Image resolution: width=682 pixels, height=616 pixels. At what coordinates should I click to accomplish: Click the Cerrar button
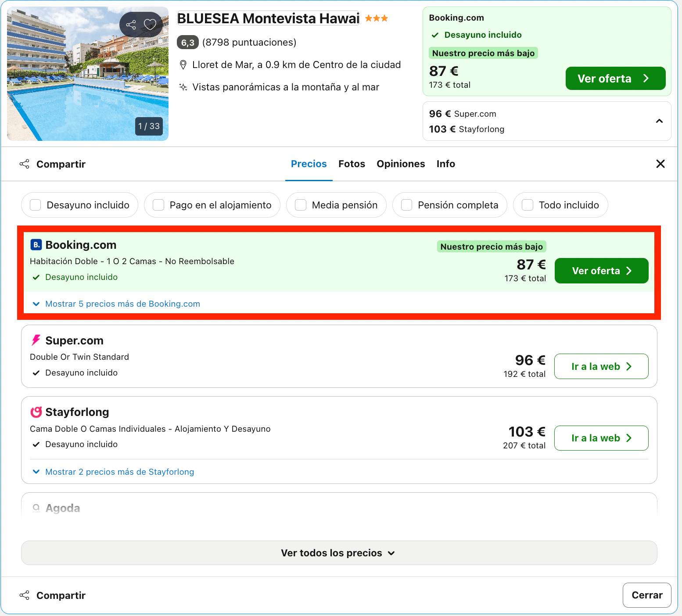647,595
